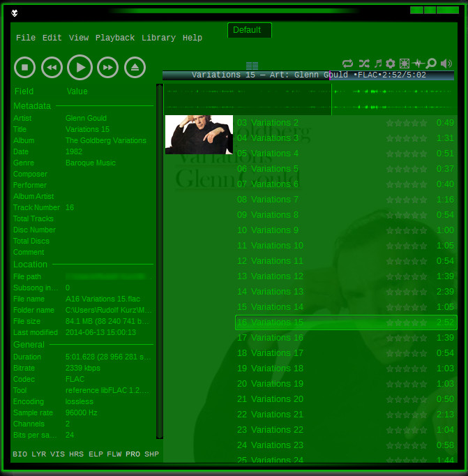Toggle repeat mode icon
468x476 pixels.
pyautogui.click(x=347, y=64)
